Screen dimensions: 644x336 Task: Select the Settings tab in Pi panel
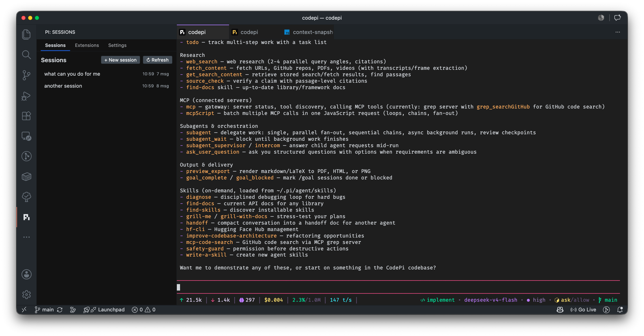[x=117, y=45]
